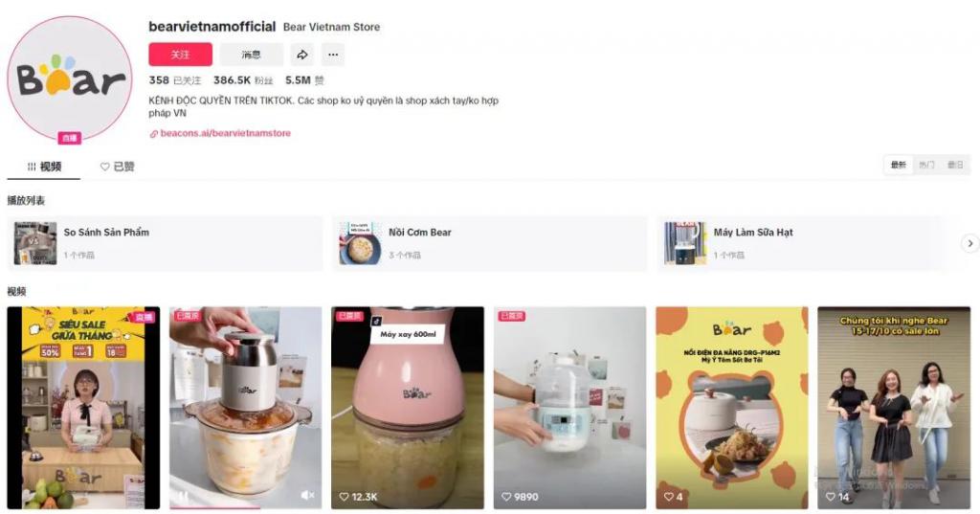Click the red 关注 follow button
The width and height of the screenshot is (980, 514).
[180, 55]
